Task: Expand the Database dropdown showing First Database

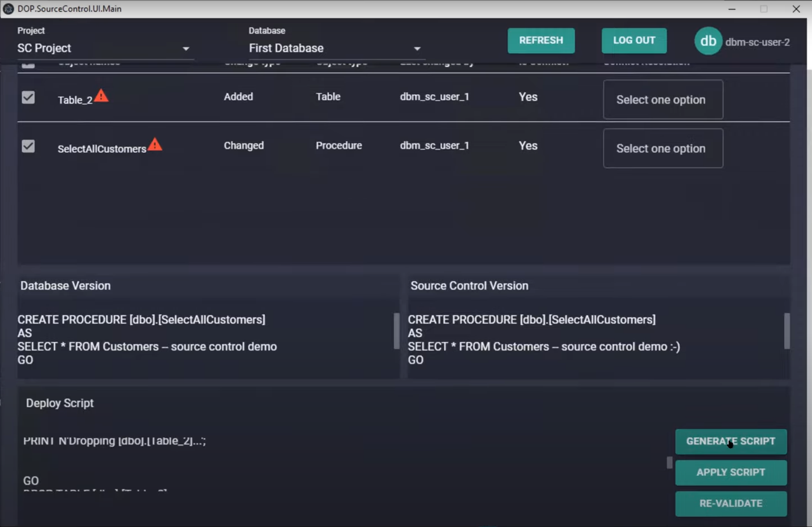Action: [x=337, y=48]
